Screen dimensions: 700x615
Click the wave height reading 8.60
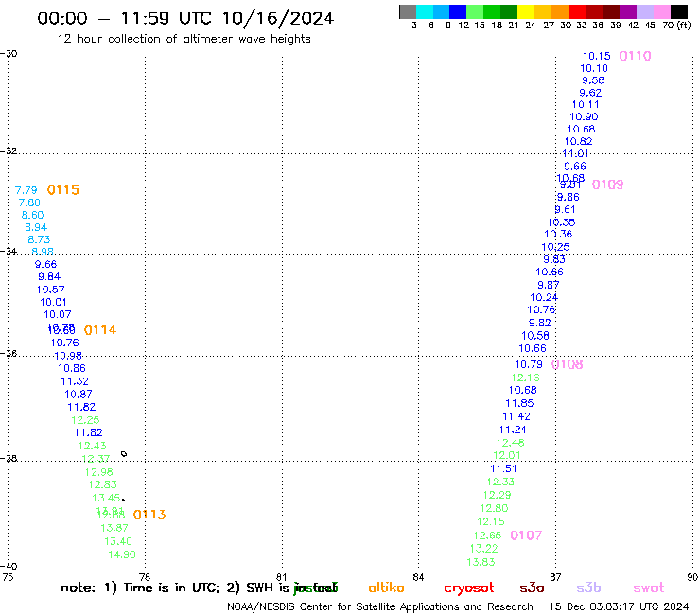(32, 215)
